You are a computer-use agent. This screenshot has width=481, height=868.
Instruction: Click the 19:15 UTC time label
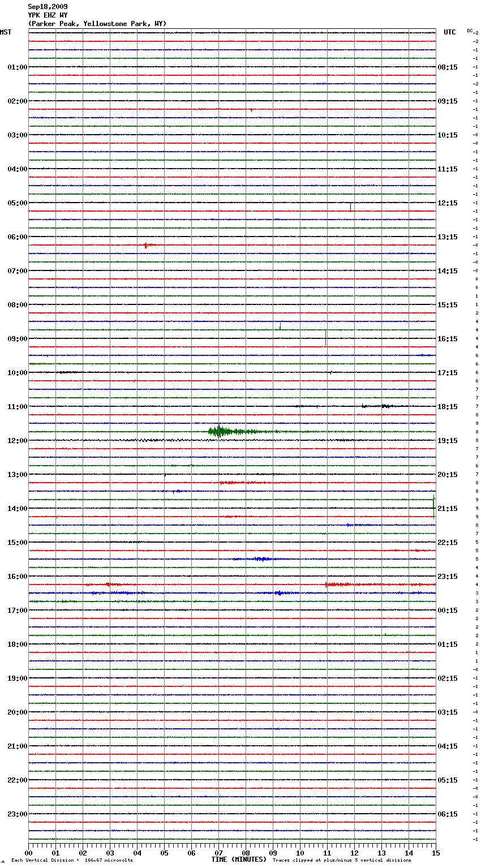(x=448, y=441)
